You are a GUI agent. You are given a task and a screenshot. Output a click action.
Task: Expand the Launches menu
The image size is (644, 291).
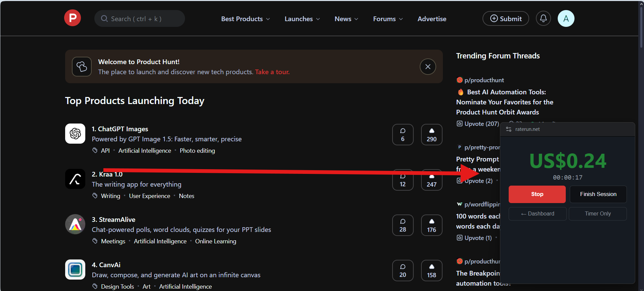pos(302,19)
